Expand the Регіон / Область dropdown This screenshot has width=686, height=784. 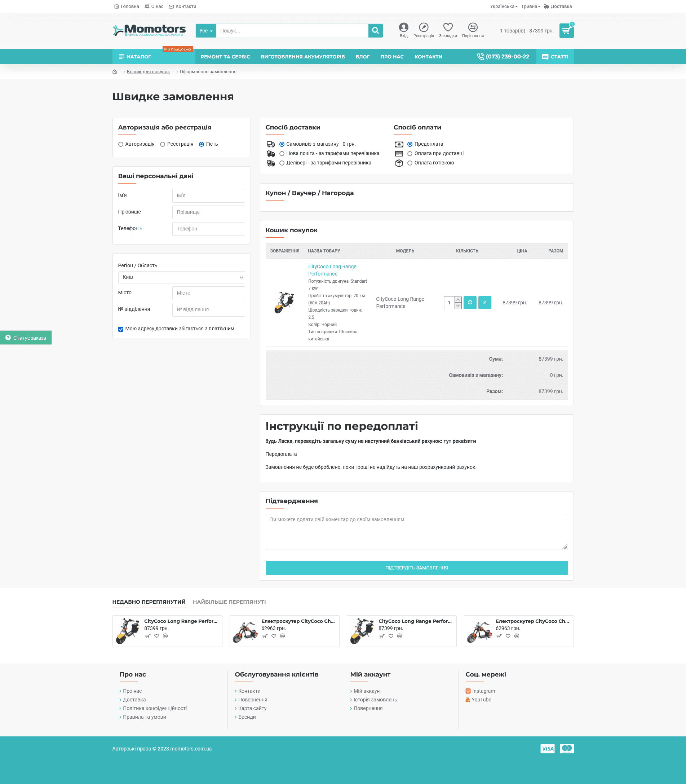coord(181,277)
